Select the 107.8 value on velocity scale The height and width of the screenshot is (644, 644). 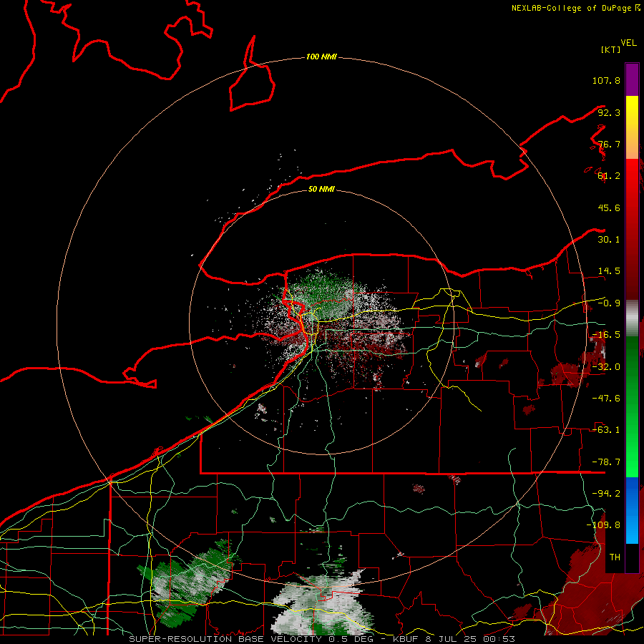tap(606, 80)
